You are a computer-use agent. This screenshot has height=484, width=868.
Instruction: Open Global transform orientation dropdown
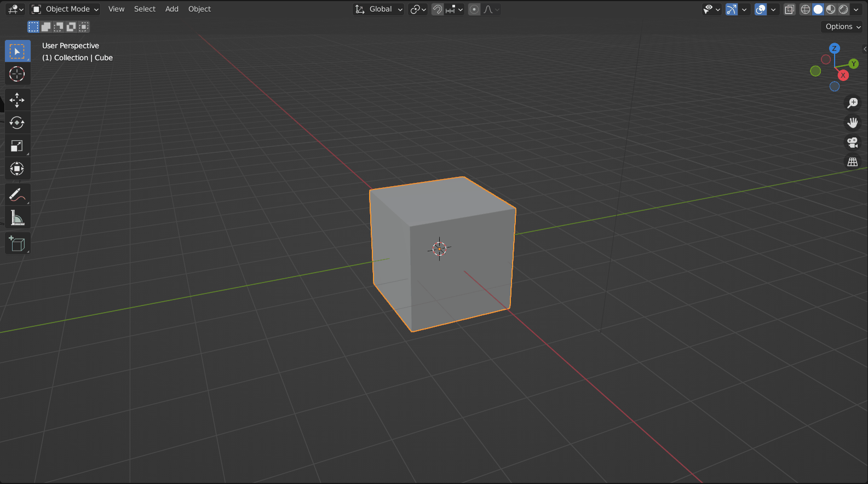(379, 9)
